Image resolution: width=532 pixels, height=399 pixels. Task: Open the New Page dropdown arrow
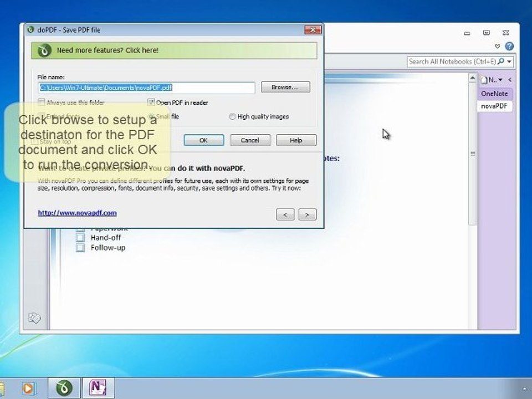coord(500,80)
